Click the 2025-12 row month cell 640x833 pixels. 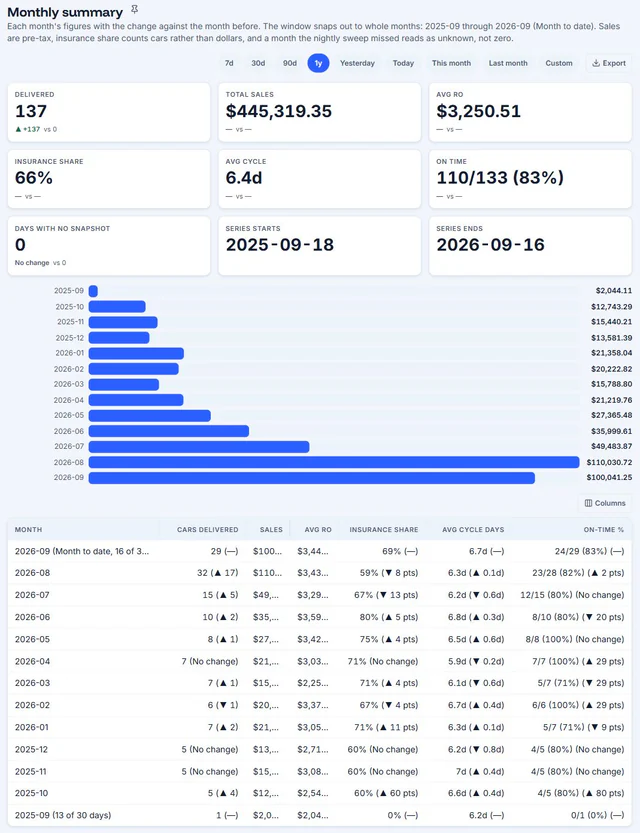(x=31, y=750)
